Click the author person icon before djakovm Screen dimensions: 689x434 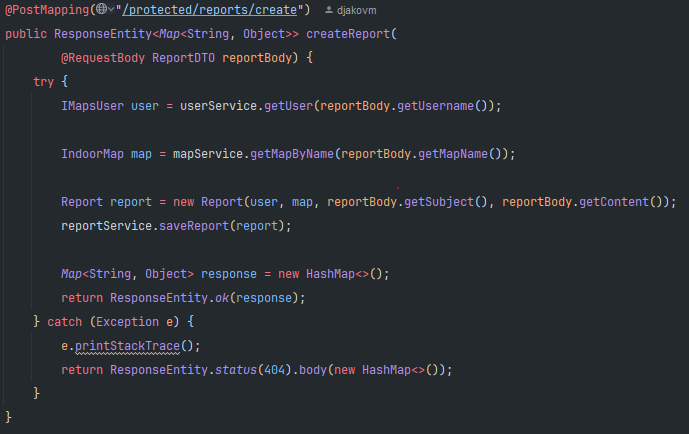click(x=329, y=11)
